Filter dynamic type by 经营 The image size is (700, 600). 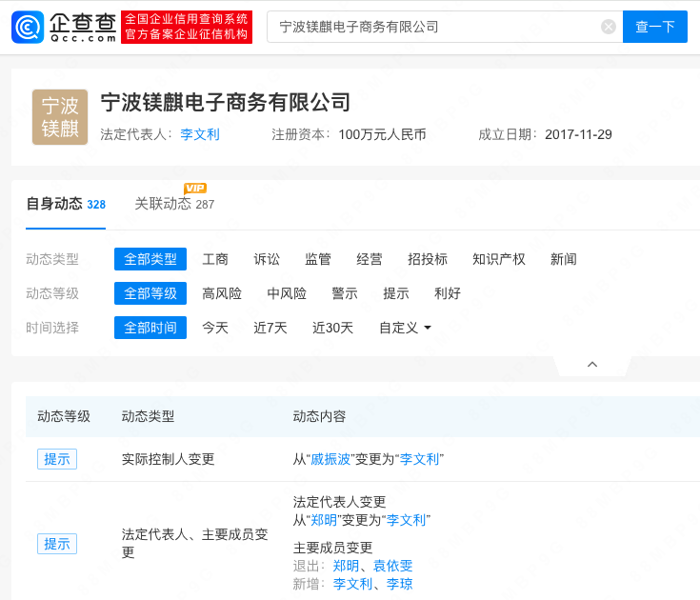coord(370,259)
